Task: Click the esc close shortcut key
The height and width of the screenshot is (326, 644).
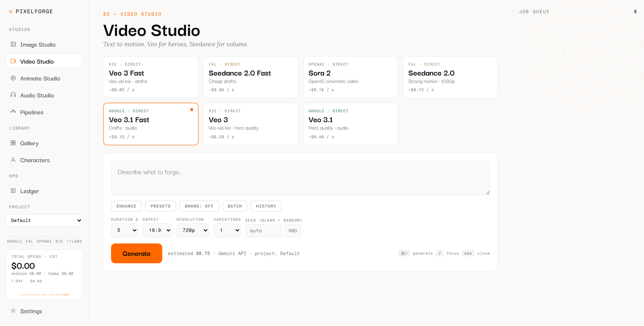Action: [468, 253]
